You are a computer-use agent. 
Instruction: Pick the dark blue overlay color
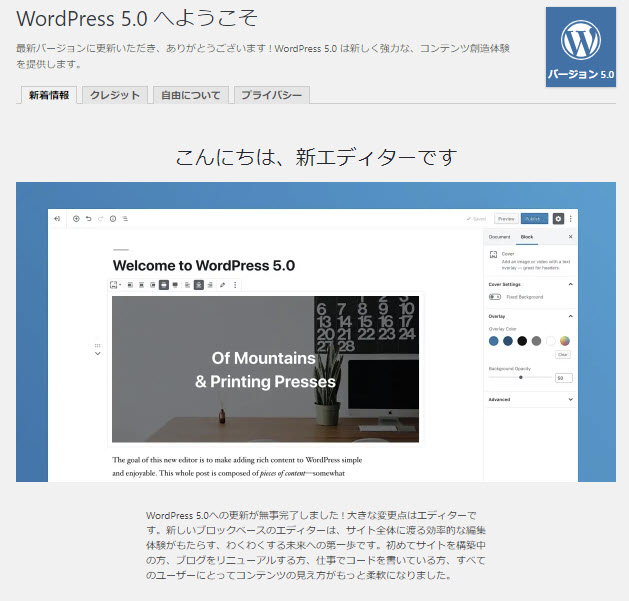click(x=508, y=341)
